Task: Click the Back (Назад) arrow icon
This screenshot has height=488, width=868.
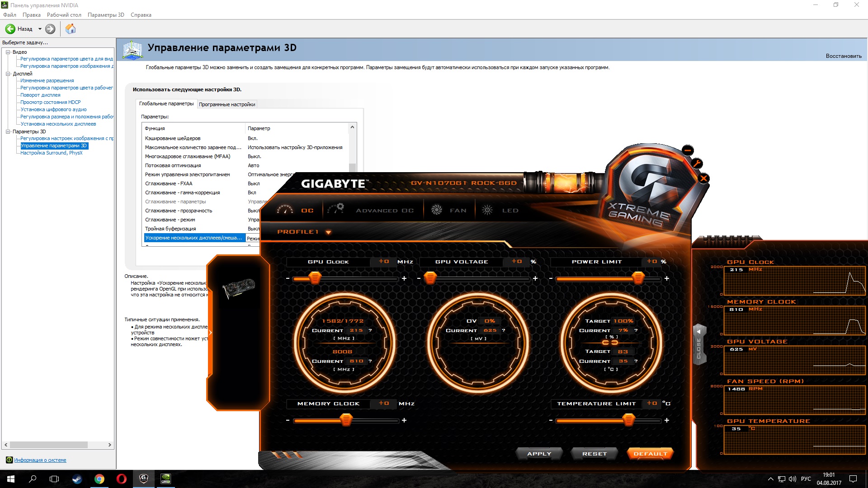Action: (x=10, y=29)
